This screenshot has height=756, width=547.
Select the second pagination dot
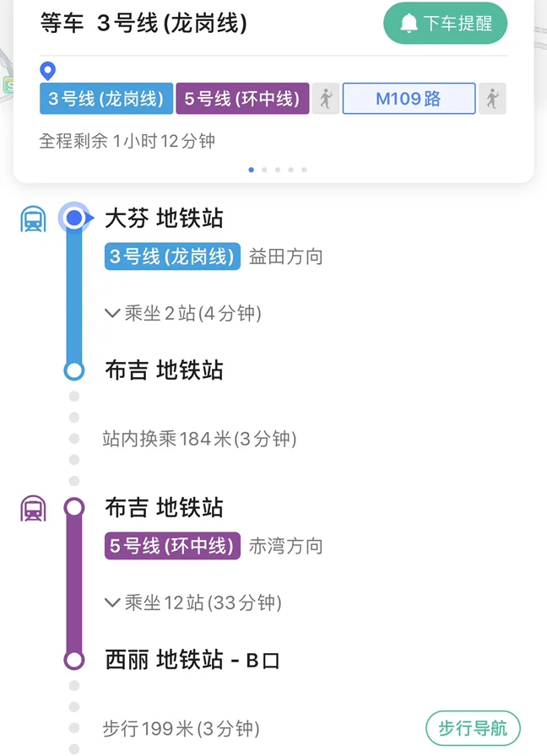[264, 170]
